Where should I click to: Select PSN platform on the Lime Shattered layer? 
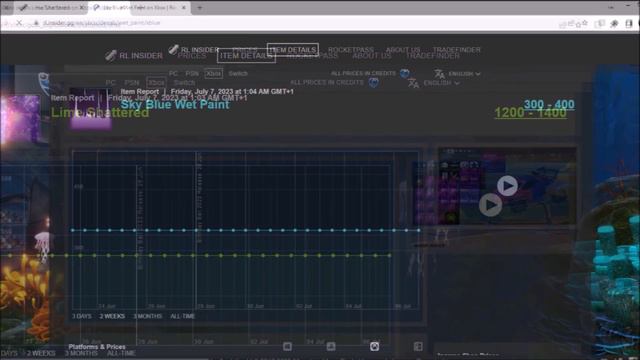pos(132,82)
